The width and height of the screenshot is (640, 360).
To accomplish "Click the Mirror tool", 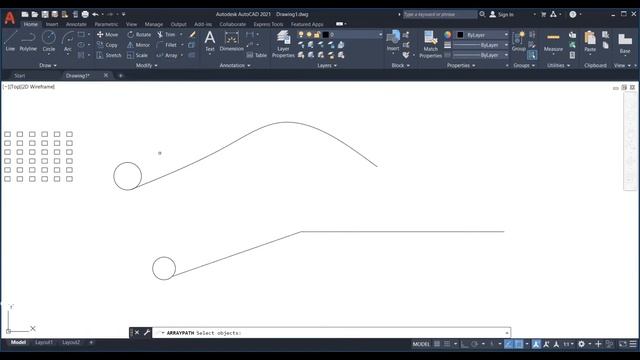I will pyautogui.click(x=139, y=45).
